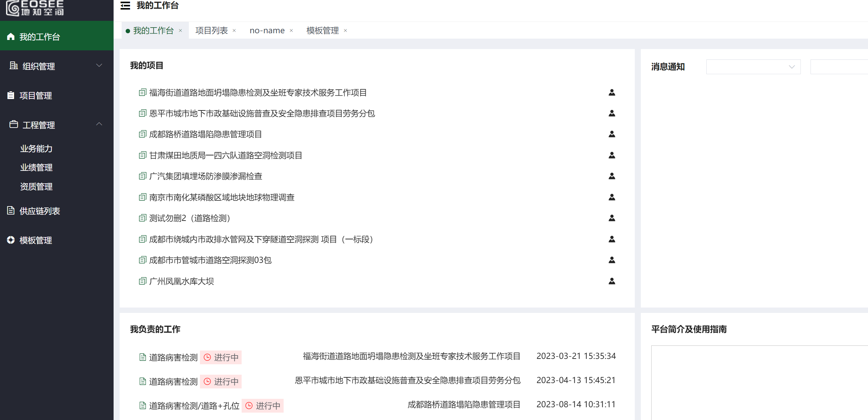Viewport: 868px width, 420px height.
Task: Close the no-name tab
Action: 291,31
